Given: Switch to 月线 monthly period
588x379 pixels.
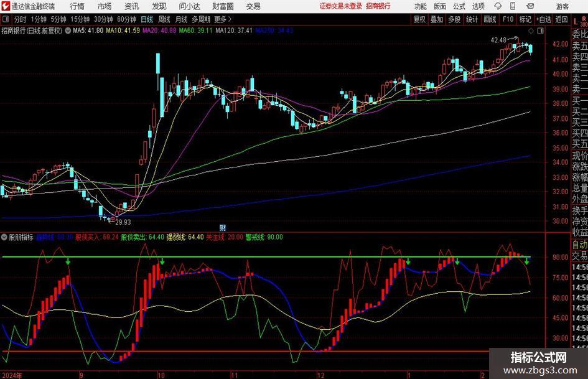Looking at the screenshot, I should pyautogui.click(x=181, y=19).
